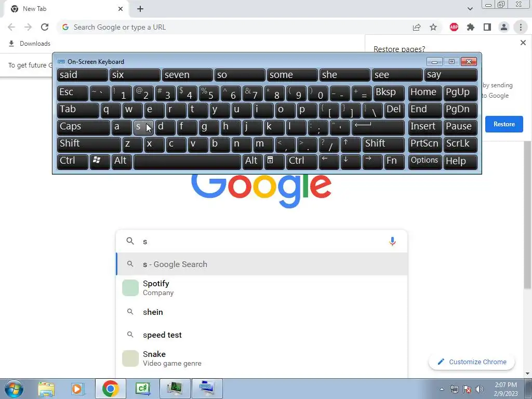Click the PrtScn key

(425, 144)
